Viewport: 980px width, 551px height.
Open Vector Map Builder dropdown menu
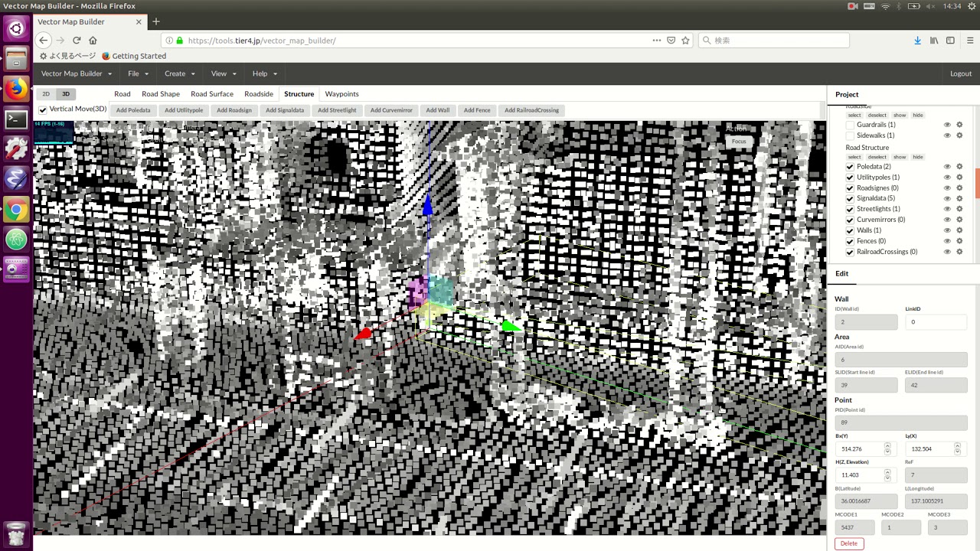(x=77, y=73)
